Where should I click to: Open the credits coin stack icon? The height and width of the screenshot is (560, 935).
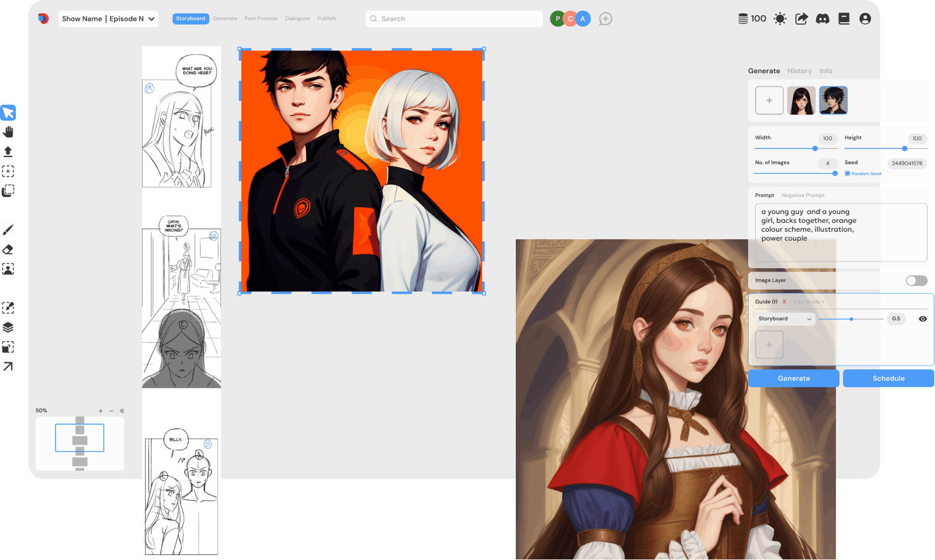[743, 19]
